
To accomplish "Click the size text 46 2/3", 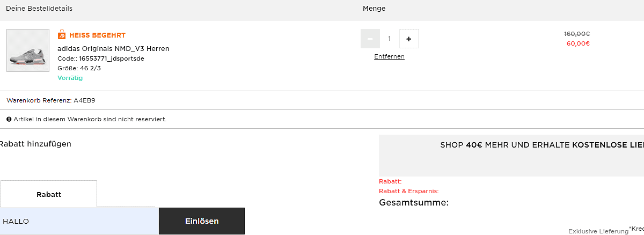I will (91, 68).
